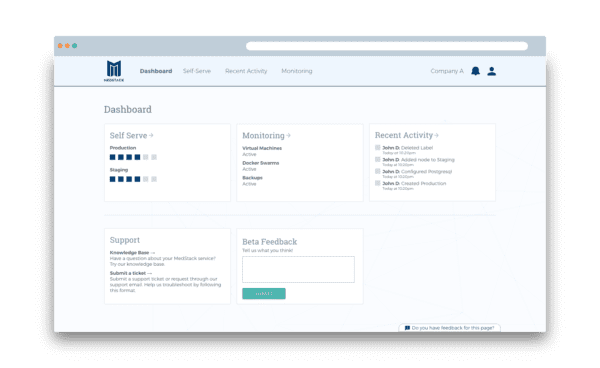Viewport: 600px width, 368px height.
Task: Open the Recent Activity nav tab
Action: click(246, 71)
